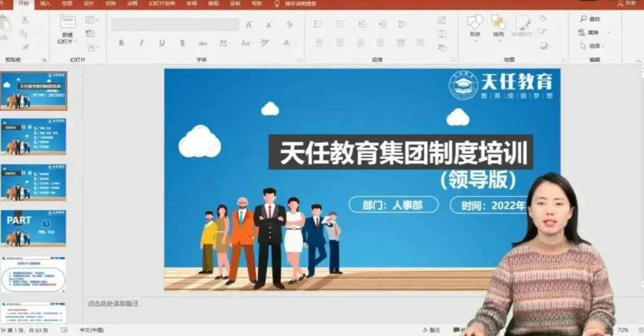Image resolution: width=644 pixels, height=336 pixels.
Task: Click the Distributed alignment icon
Action: coord(401,43)
